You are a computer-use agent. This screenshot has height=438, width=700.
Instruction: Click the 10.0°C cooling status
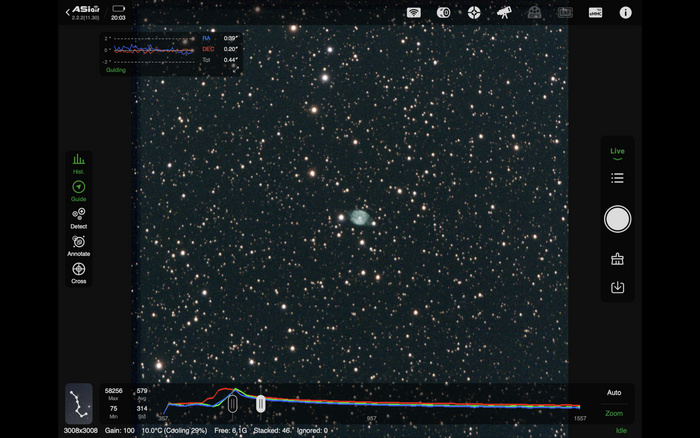174,431
